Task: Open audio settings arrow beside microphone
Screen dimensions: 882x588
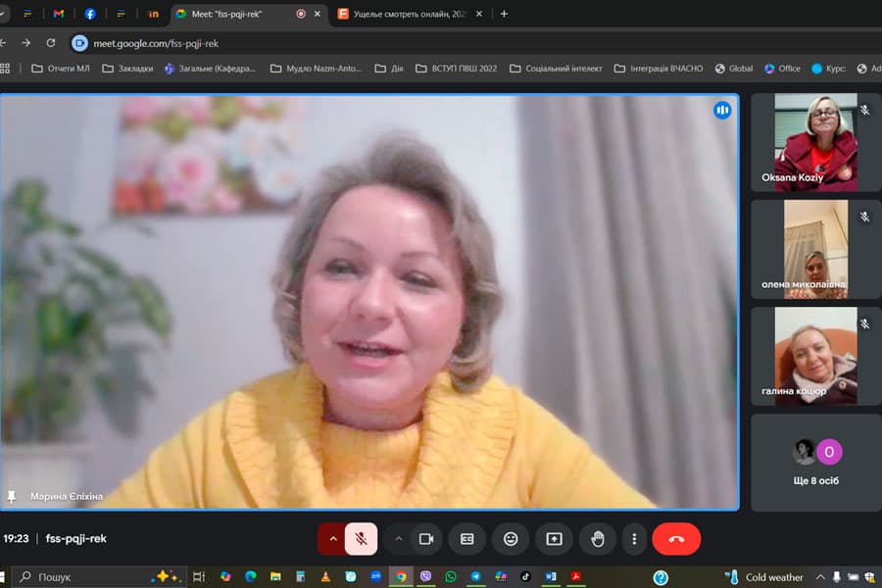Action: (333, 539)
